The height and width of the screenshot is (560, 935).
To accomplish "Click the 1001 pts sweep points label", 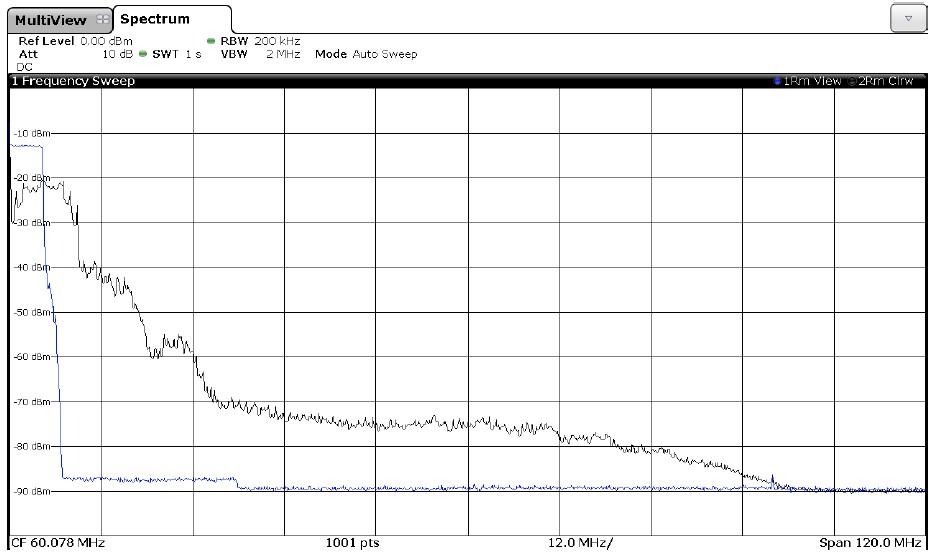I will 353,543.
